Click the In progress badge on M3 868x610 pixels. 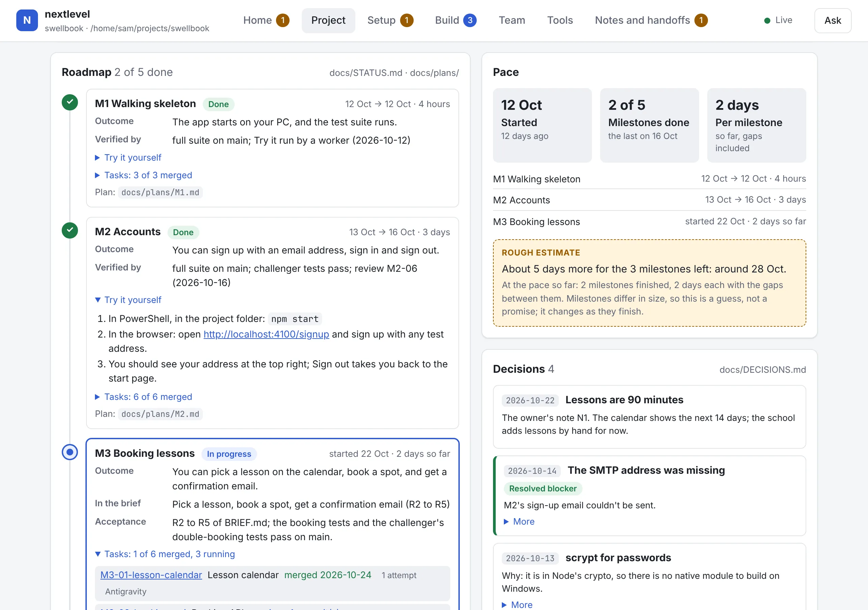click(229, 454)
